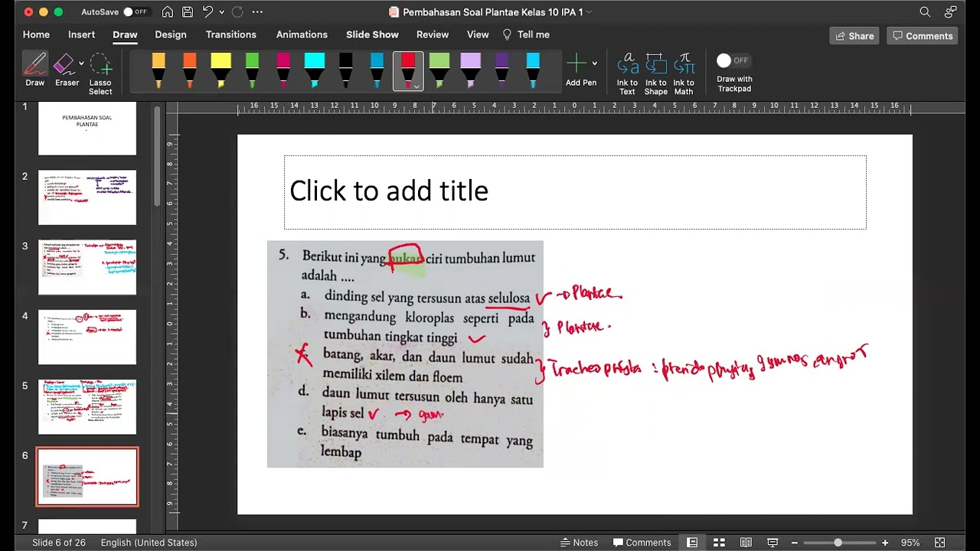Select the green pen
Viewport: 980px width, 551px height.
point(252,70)
